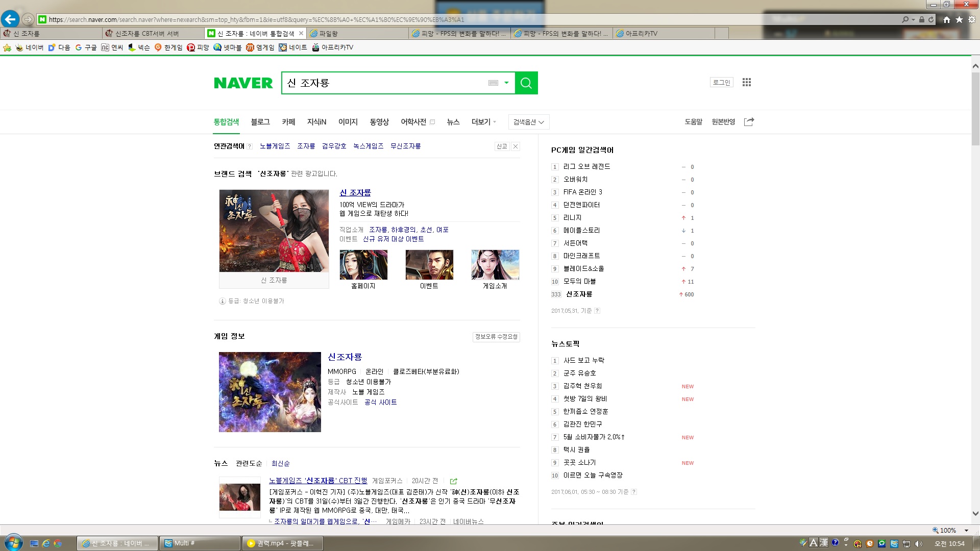Click the 아프리카TV bookmark in favorites bar
980x551 pixels.
pos(332,47)
